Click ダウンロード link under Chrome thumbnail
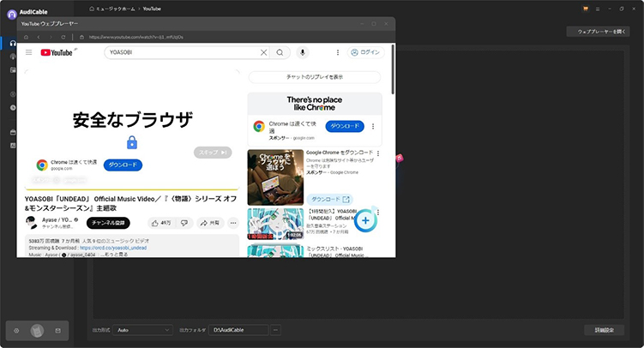The height and width of the screenshot is (348, 644). [330, 200]
